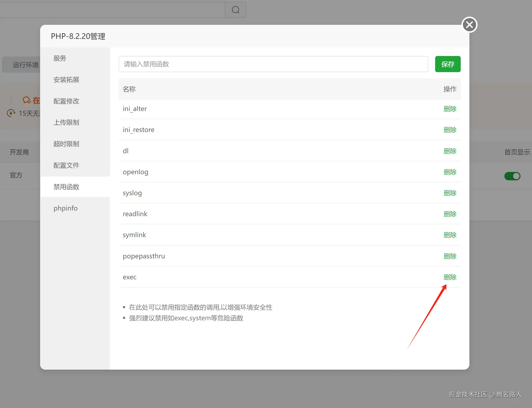532x408 pixels.
Task: Remove the openlog function row
Action: pos(450,172)
